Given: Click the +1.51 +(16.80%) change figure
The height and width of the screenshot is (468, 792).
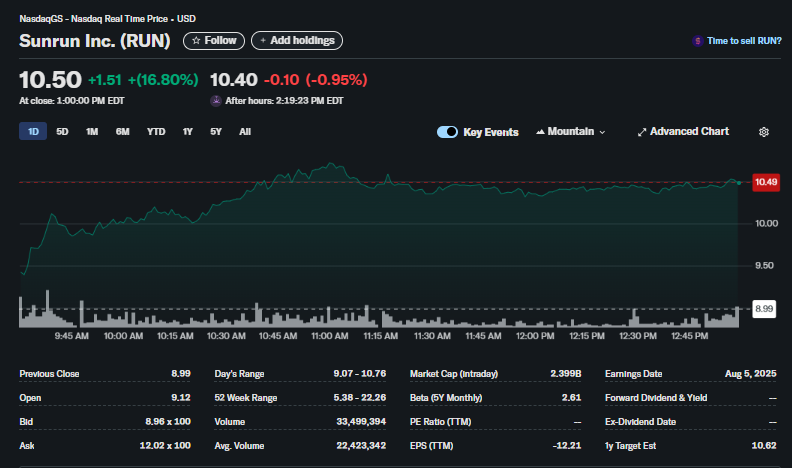Looking at the screenshot, I should [143, 80].
